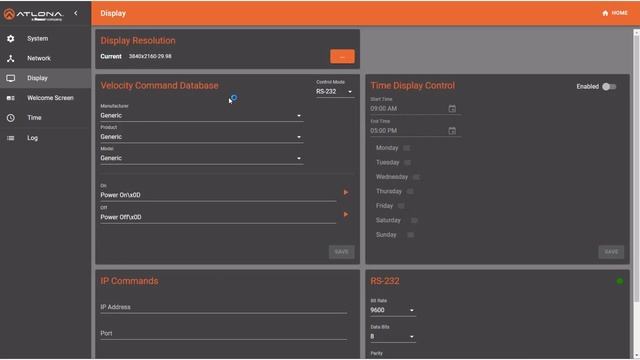Open the Data Bits dropdown
Viewport: 640px width, 360px height.
pos(393,336)
